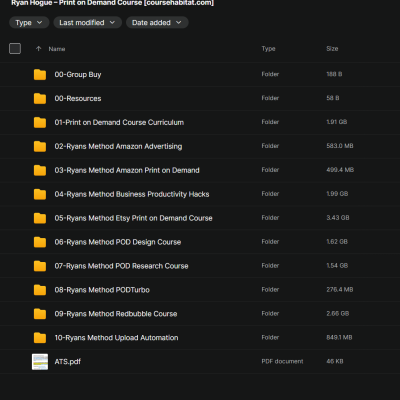Select the 03-Ryans Method Amazon Print on Demand name
The width and height of the screenshot is (400, 400).
[127, 170]
